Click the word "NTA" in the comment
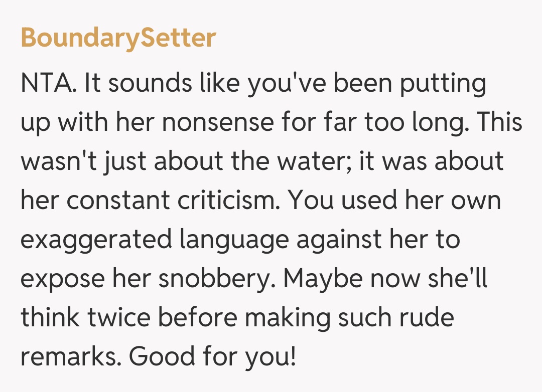This screenshot has width=542, height=392. pos(48,83)
